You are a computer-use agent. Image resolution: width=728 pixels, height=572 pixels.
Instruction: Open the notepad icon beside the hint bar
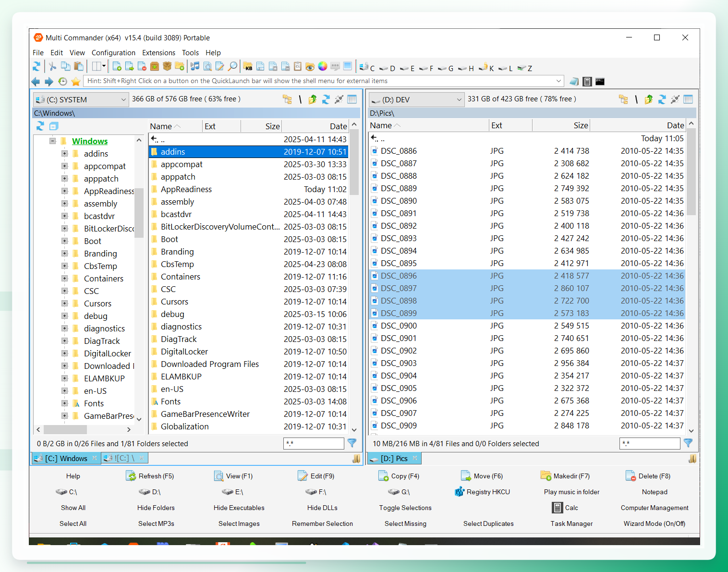574,82
